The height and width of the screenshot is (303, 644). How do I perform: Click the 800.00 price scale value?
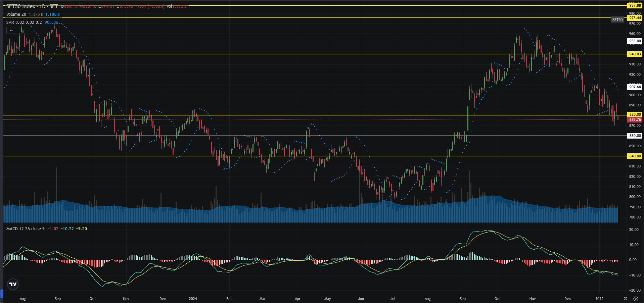click(x=635, y=197)
